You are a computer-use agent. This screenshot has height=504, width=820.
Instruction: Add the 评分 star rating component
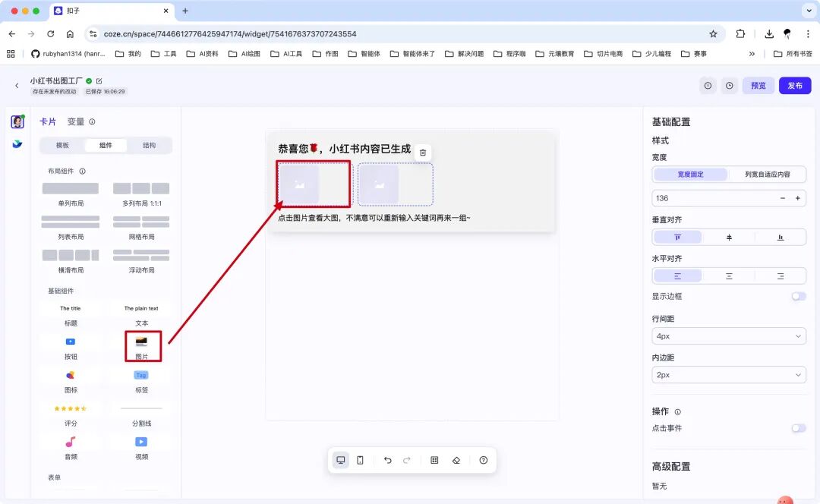(71, 416)
